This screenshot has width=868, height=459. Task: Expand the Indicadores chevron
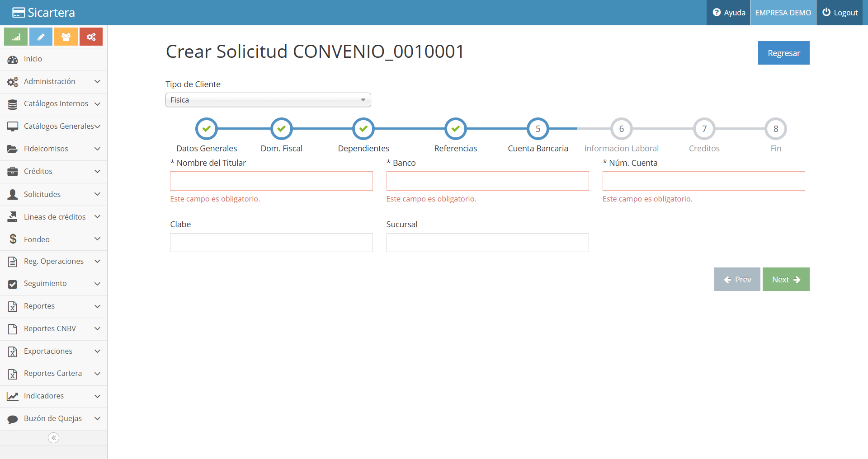(x=97, y=396)
